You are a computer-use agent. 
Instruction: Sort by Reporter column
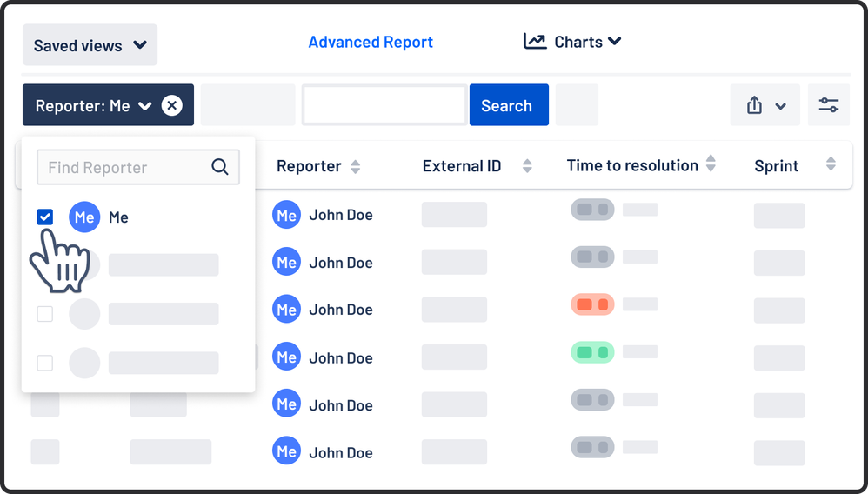356,167
